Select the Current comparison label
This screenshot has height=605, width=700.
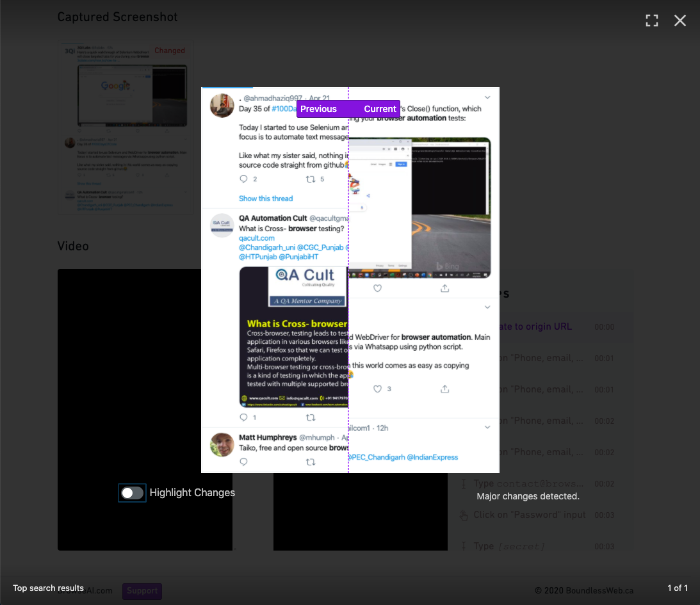coord(380,109)
